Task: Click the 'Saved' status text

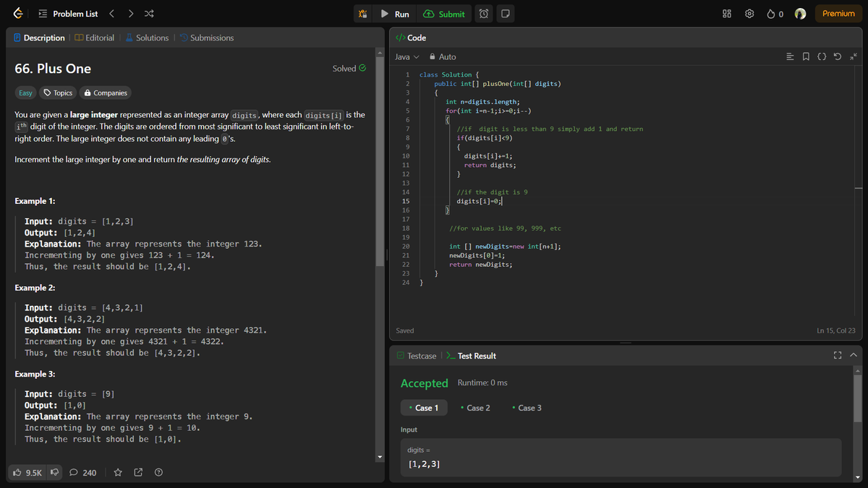Action: 405,330
